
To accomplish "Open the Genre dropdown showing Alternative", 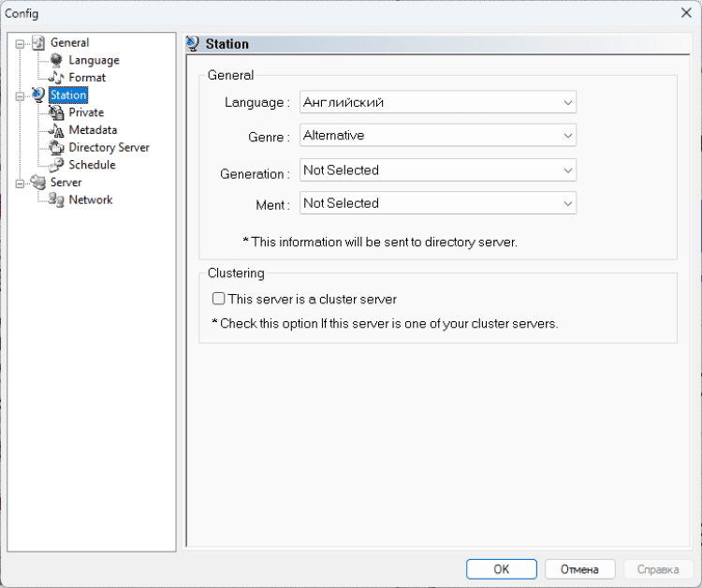I will tap(438, 136).
